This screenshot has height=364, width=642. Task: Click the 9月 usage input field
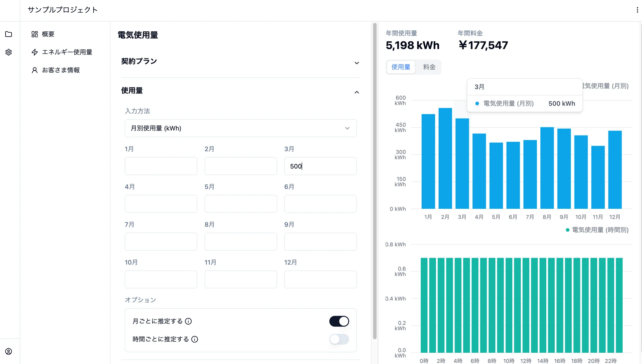[320, 241]
